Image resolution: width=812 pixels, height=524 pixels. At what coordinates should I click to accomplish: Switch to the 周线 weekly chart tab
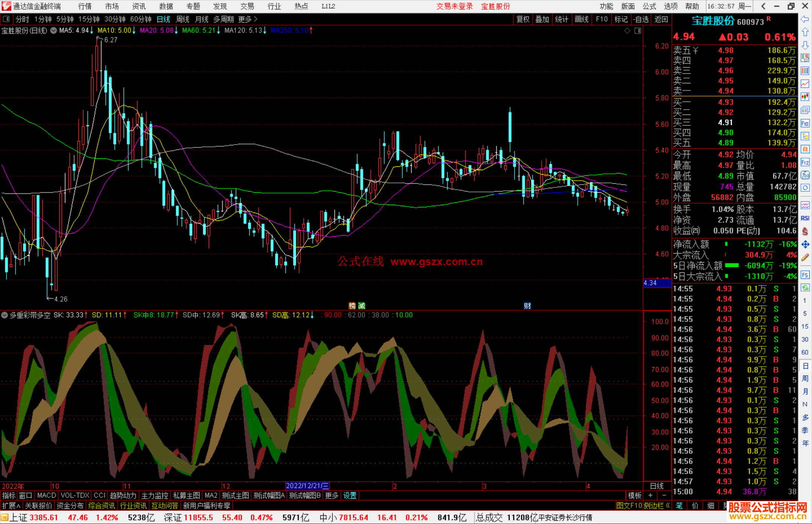pyautogui.click(x=183, y=19)
